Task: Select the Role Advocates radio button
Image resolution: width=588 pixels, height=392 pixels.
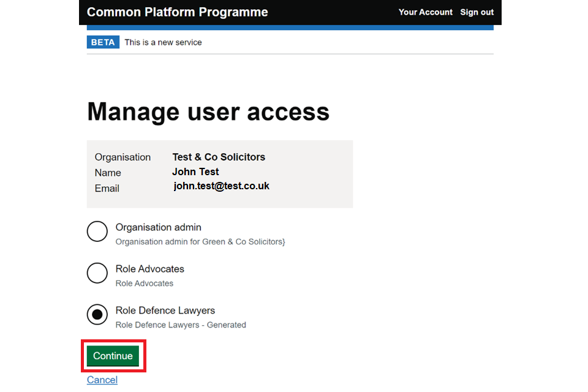Action: [97, 273]
